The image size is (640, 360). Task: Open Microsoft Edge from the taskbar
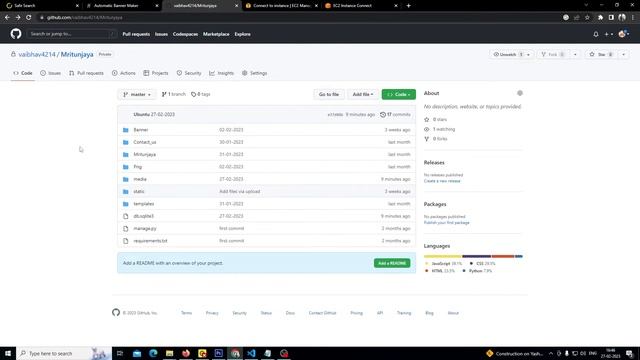point(153,353)
